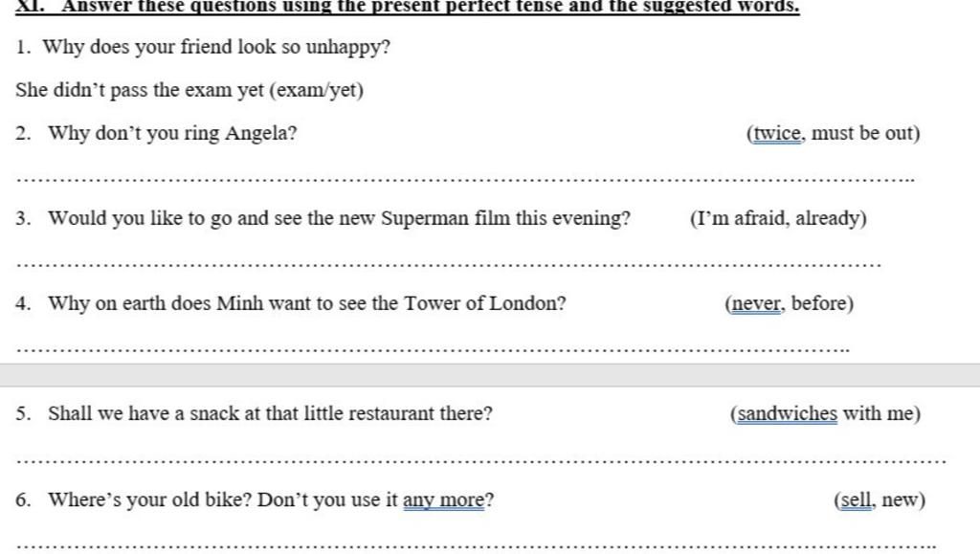
Task: Click the hint '(I'm afraid, already)'
Action: [778, 218]
